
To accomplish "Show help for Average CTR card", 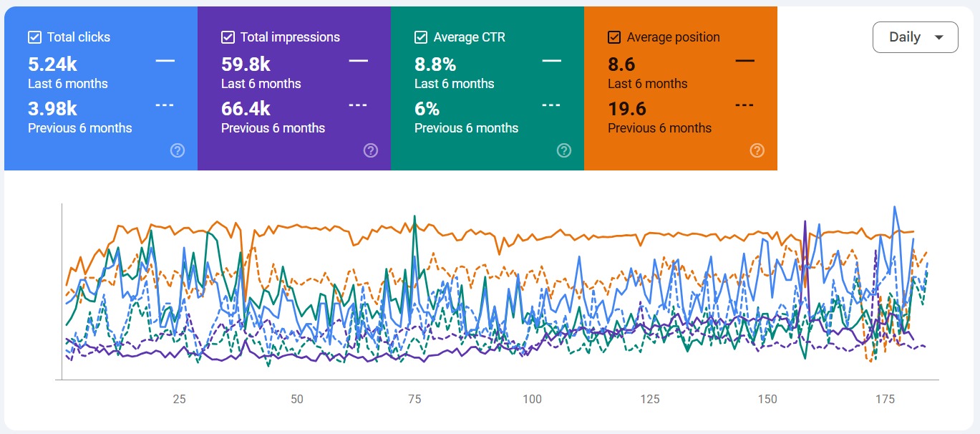I will (x=564, y=150).
